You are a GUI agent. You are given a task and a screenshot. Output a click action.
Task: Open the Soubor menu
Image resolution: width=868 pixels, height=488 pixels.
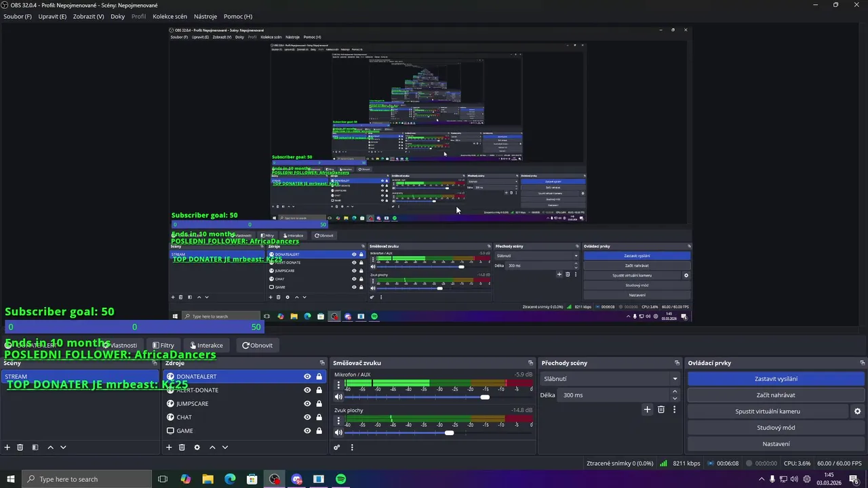pyautogui.click(x=18, y=16)
